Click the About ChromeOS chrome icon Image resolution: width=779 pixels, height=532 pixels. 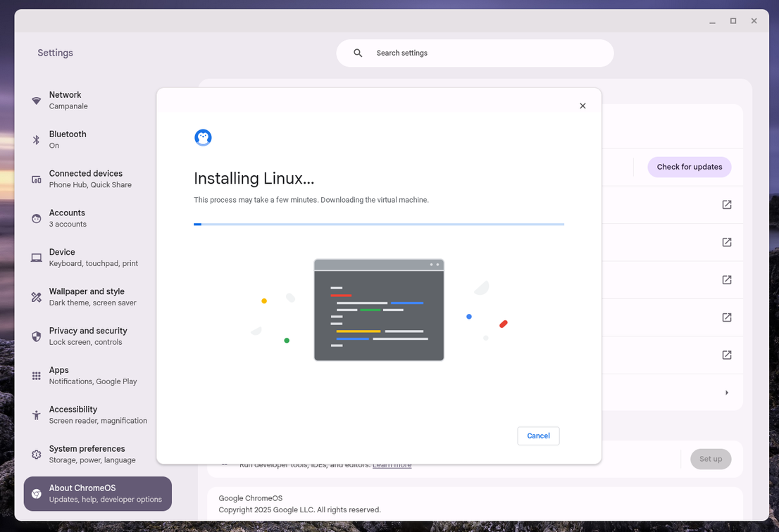click(36, 494)
